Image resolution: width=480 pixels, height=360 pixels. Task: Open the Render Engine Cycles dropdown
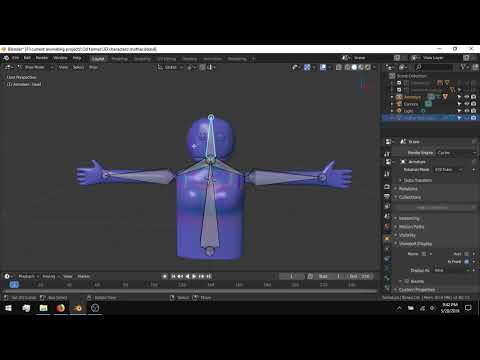[x=456, y=153]
